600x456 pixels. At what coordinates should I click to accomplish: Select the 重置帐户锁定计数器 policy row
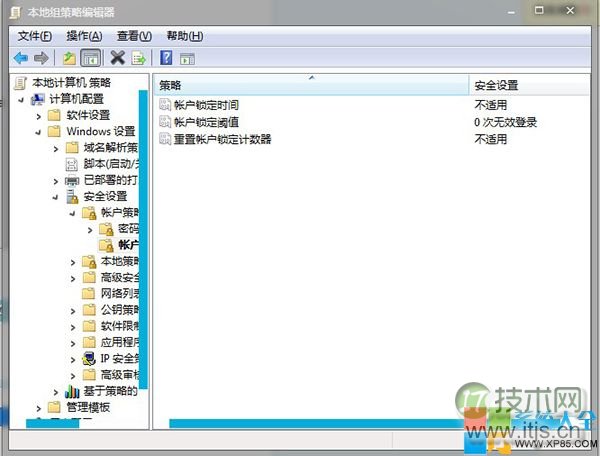(372, 138)
